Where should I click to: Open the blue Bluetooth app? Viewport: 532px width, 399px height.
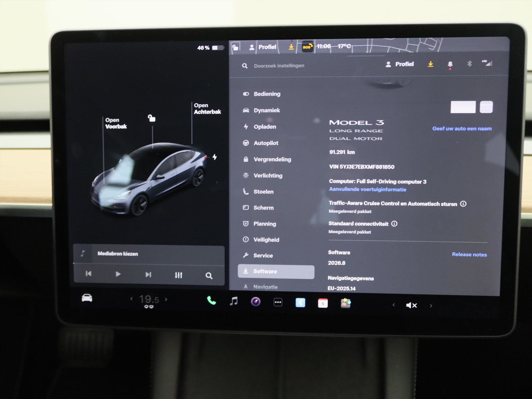click(300, 303)
